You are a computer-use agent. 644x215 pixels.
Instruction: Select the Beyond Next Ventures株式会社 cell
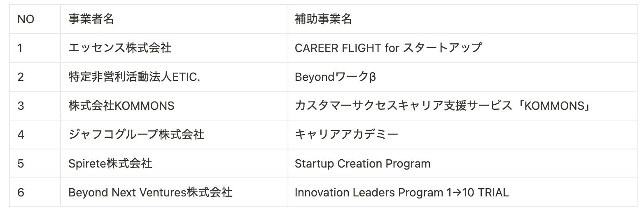[x=150, y=192]
